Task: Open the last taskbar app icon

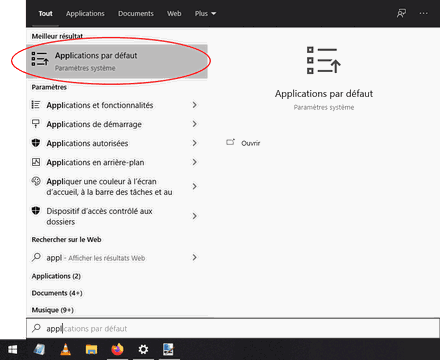Action: tap(169, 349)
